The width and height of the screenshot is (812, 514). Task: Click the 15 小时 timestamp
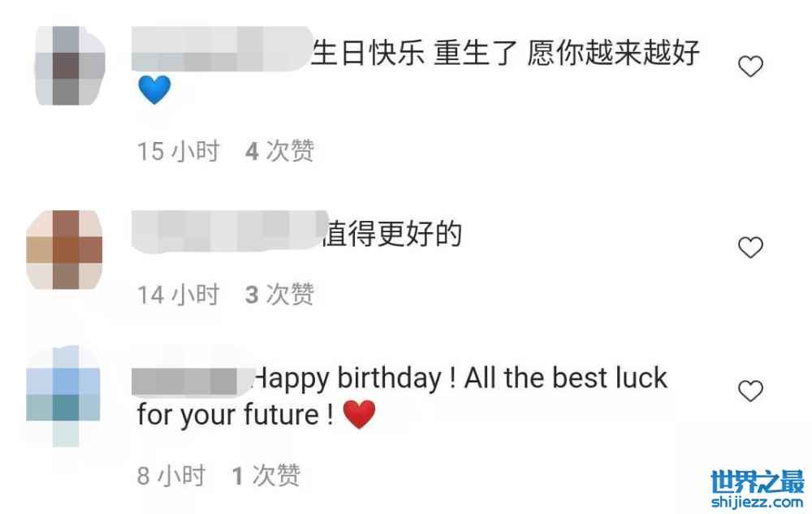coord(179,151)
